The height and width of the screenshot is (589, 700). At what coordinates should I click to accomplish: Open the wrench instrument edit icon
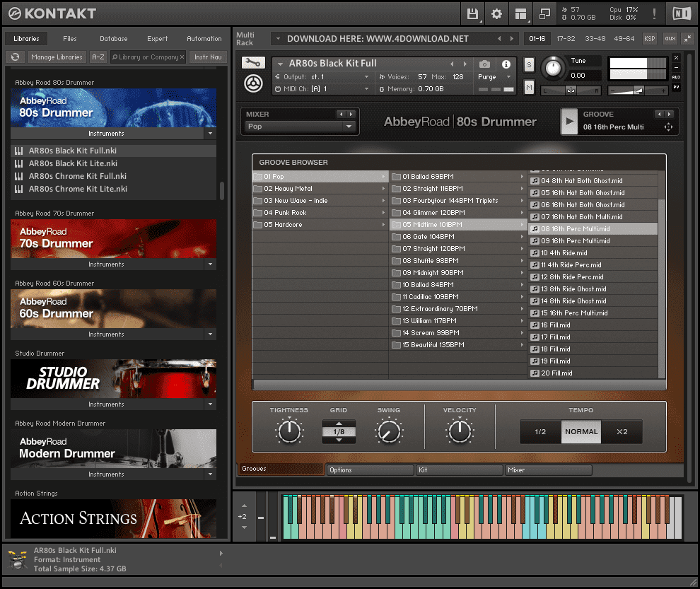coord(254,63)
